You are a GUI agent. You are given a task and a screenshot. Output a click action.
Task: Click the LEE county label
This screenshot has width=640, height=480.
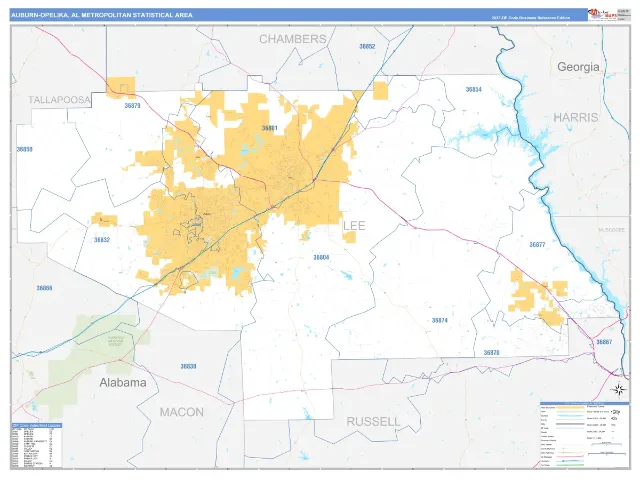(x=354, y=226)
